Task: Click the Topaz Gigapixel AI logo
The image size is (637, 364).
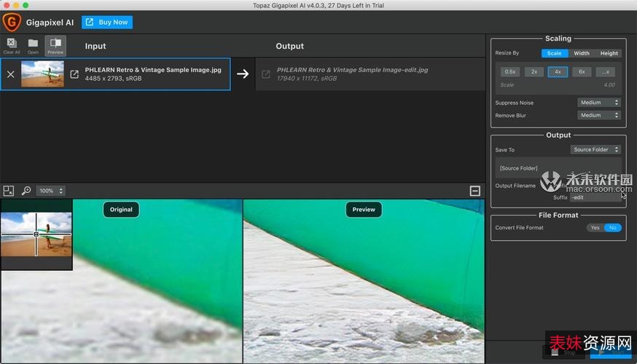Action: [x=12, y=22]
